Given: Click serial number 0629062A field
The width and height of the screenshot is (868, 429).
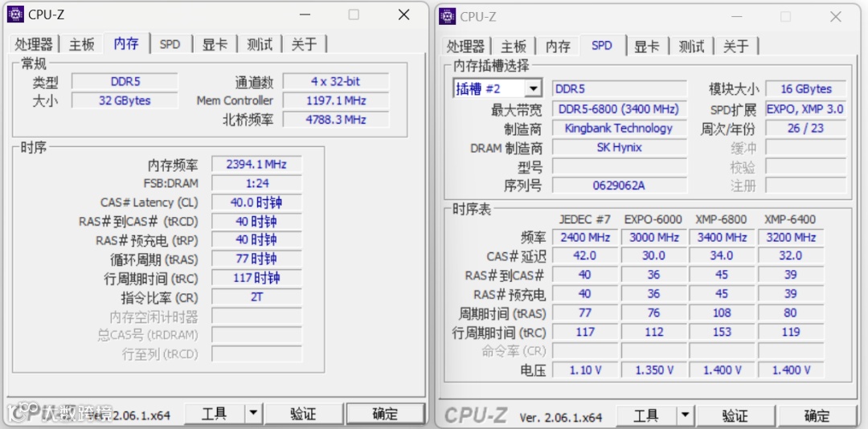Looking at the screenshot, I should [620, 185].
